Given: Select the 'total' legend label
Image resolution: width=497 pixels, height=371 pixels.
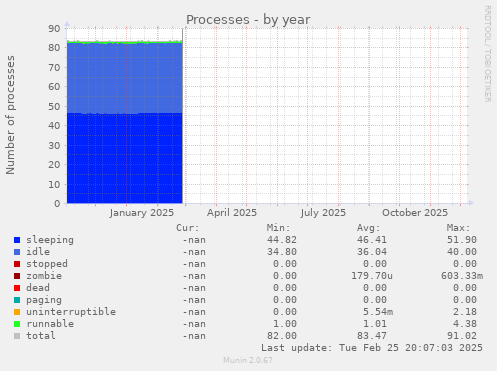Looking at the screenshot, I should pos(41,336).
